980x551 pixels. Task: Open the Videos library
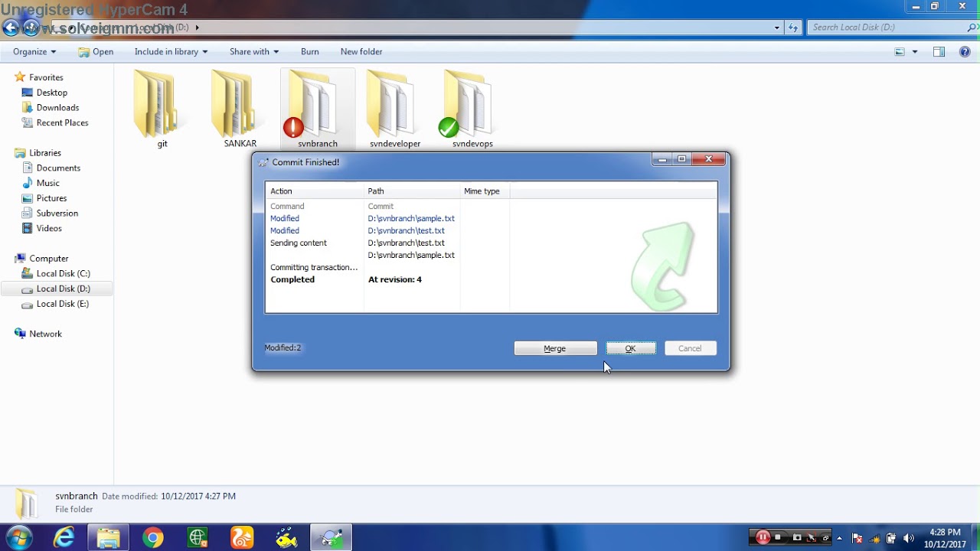coord(49,228)
